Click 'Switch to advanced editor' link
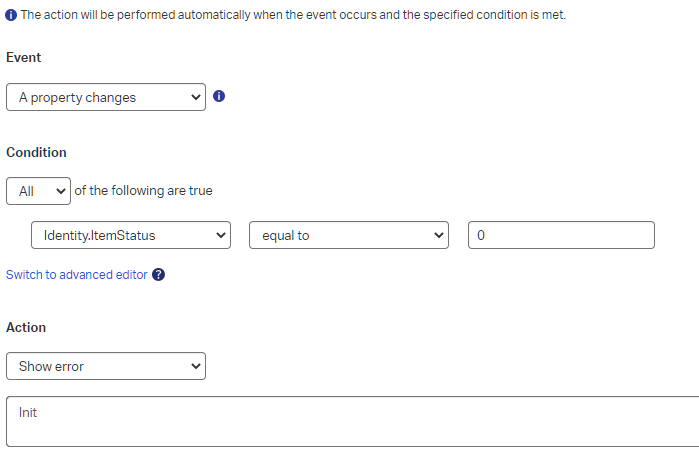Viewport: 699px width, 460px height. (77, 275)
